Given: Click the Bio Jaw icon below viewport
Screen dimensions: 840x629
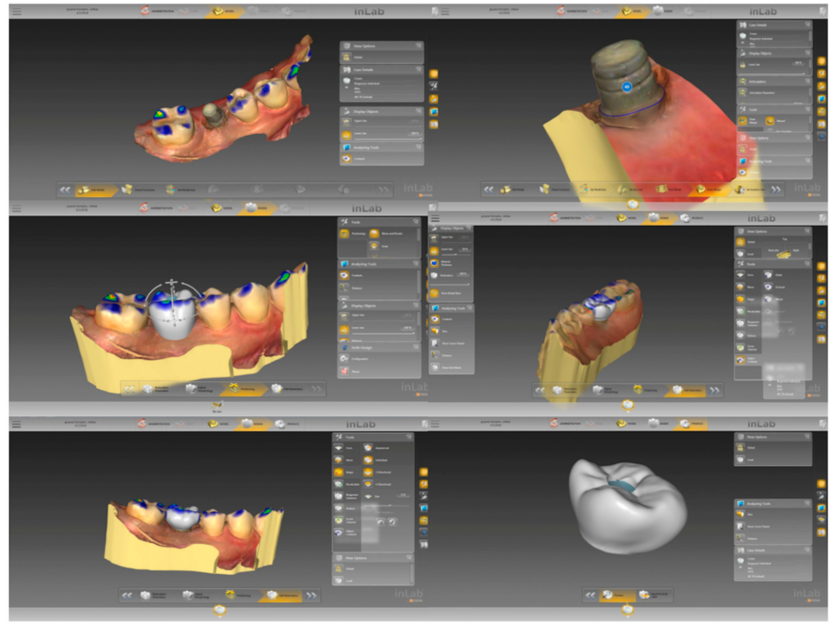Looking at the screenshot, I should click(x=217, y=405).
